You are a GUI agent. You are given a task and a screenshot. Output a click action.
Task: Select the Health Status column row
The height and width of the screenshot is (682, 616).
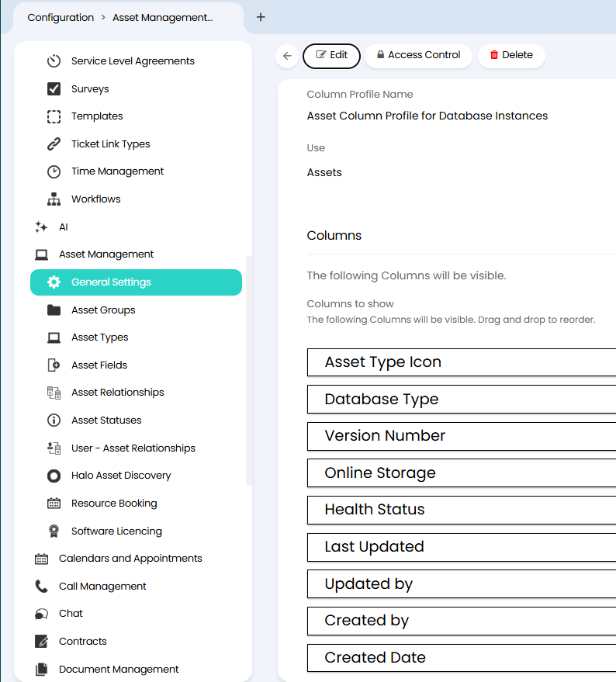tap(461, 510)
